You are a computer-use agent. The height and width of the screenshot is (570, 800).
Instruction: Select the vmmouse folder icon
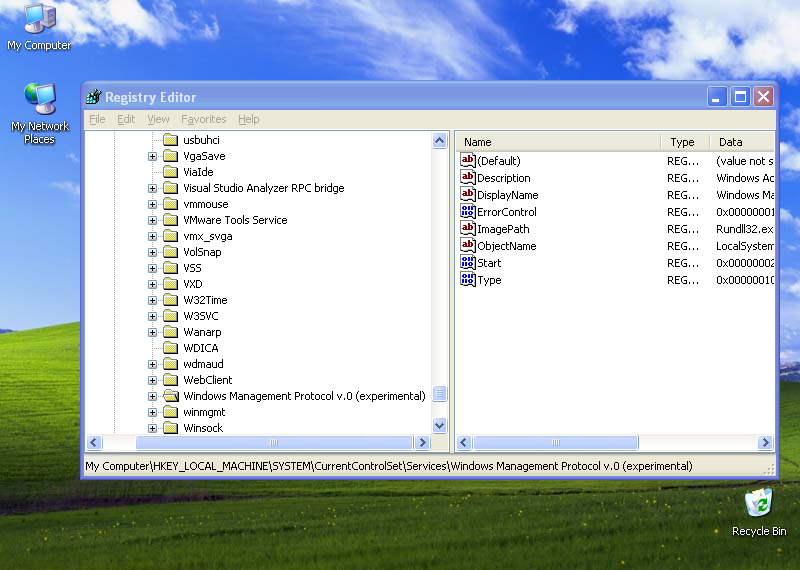click(x=170, y=204)
